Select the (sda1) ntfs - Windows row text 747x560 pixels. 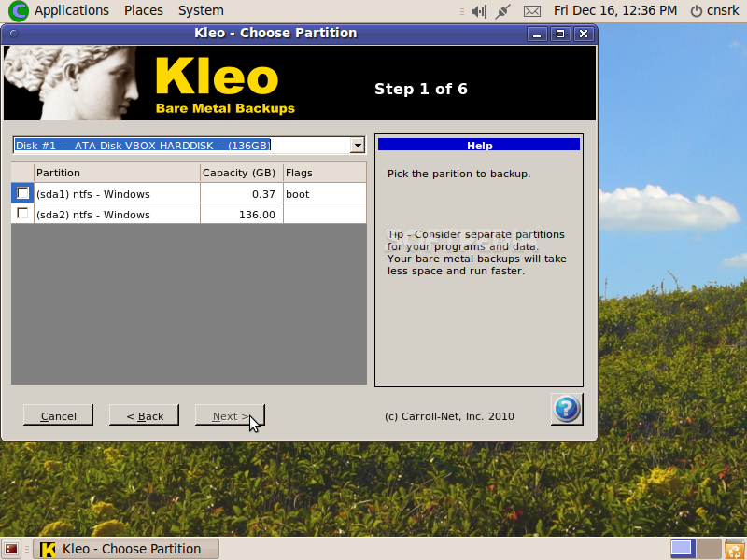tap(92, 194)
